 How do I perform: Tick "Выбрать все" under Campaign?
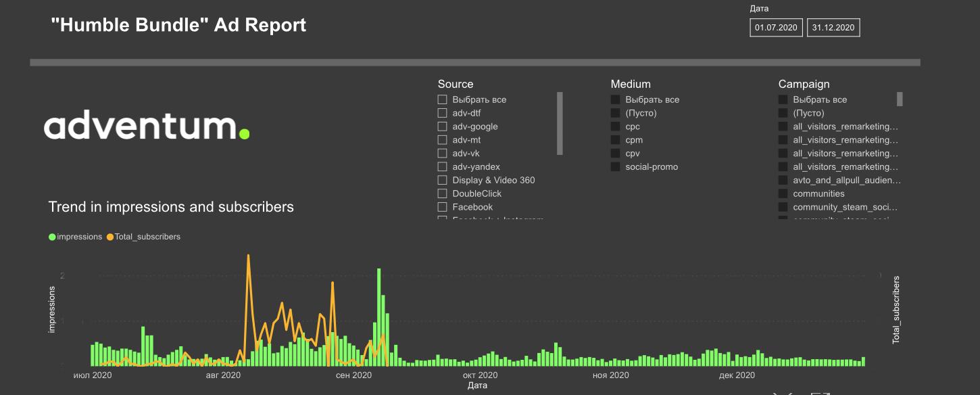pyautogui.click(x=783, y=99)
